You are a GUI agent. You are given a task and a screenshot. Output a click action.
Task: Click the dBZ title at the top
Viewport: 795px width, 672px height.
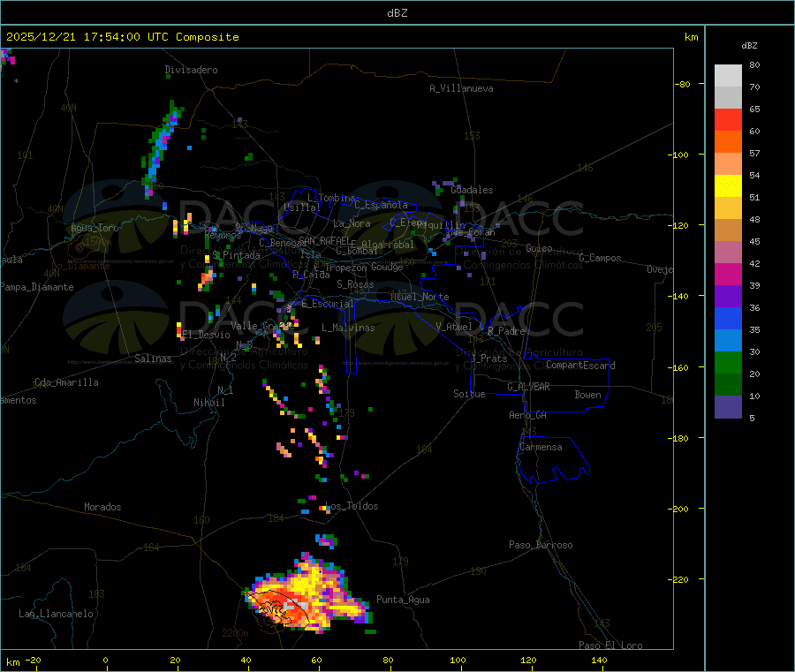click(397, 13)
